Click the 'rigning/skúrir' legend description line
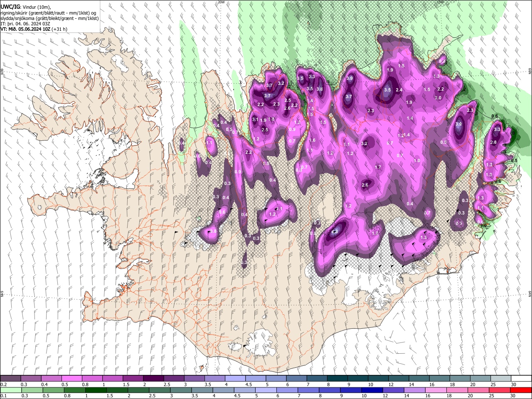Viewport: 532px width, 399px height. pyautogui.click(x=49, y=13)
